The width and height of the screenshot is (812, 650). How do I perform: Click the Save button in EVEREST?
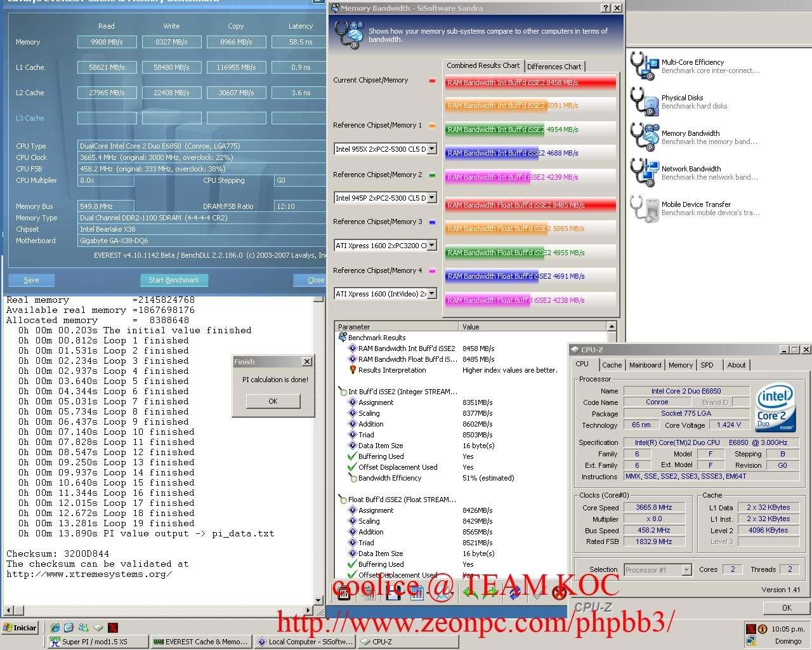pyautogui.click(x=31, y=280)
